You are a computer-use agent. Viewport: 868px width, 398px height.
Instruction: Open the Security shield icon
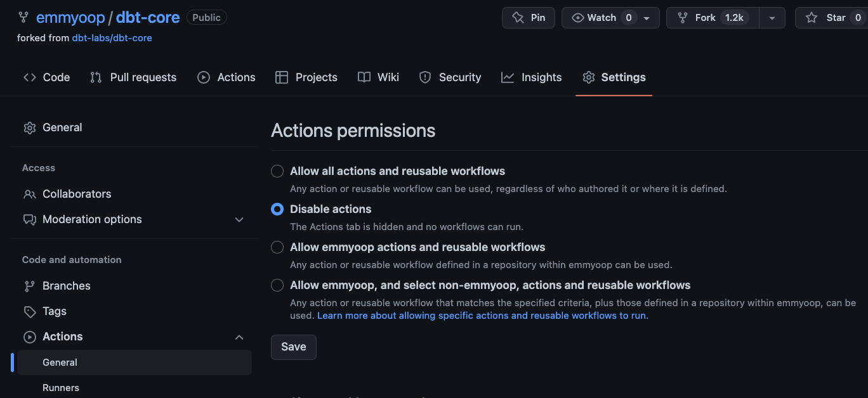(x=424, y=77)
